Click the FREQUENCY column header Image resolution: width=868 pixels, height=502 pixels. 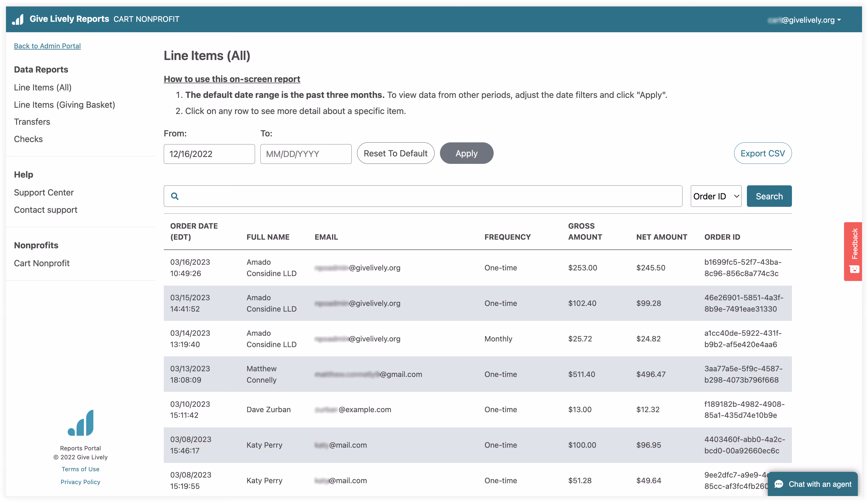pos(507,237)
